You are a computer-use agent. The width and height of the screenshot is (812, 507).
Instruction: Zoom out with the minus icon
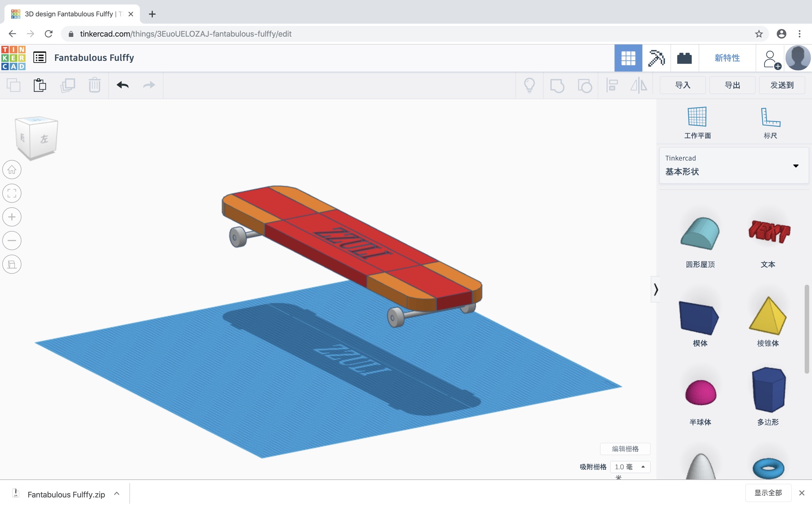tap(12, 241)
